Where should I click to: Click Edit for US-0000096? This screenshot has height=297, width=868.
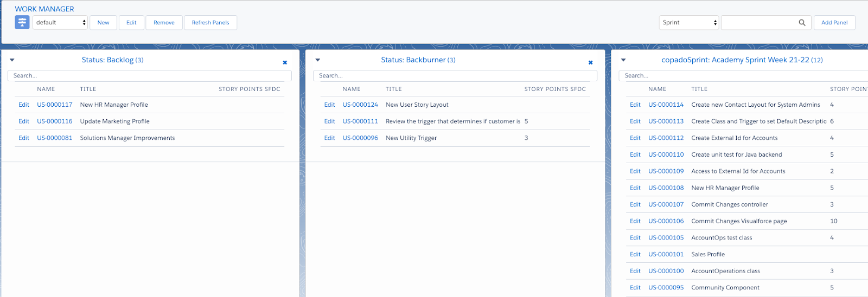pos(329,138)
